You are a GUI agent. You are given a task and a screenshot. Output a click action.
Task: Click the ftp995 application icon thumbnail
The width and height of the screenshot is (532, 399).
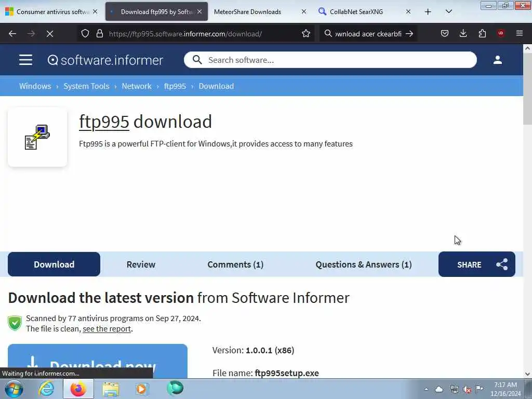37,137
